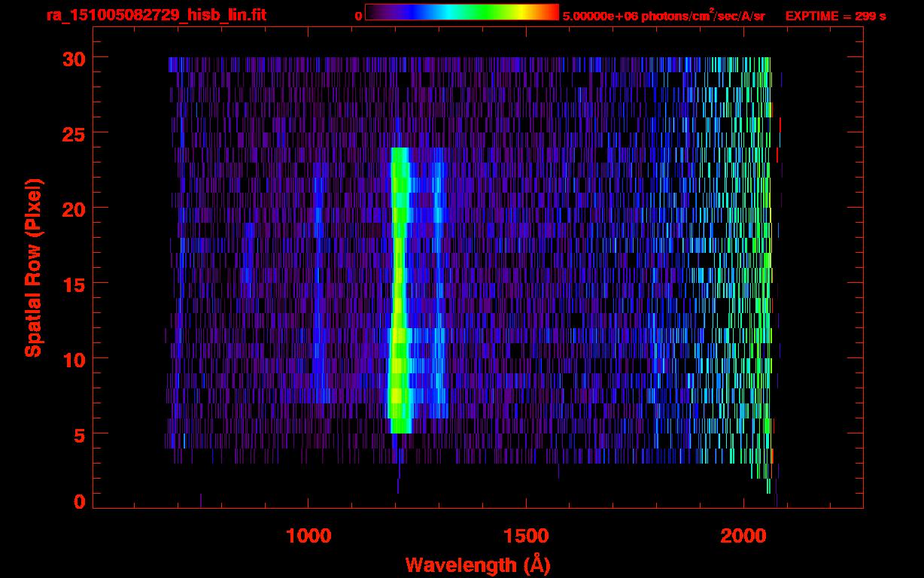The width and height of the screenshot is (924, 578).
Task: Click the 2000 wavelength tick label
Action: click(x=743, y=536)
